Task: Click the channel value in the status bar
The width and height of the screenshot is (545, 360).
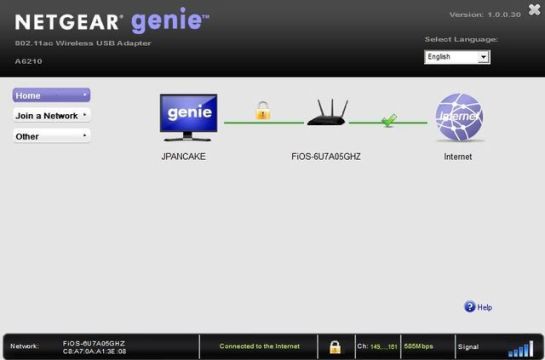Action: pos(384,347)
